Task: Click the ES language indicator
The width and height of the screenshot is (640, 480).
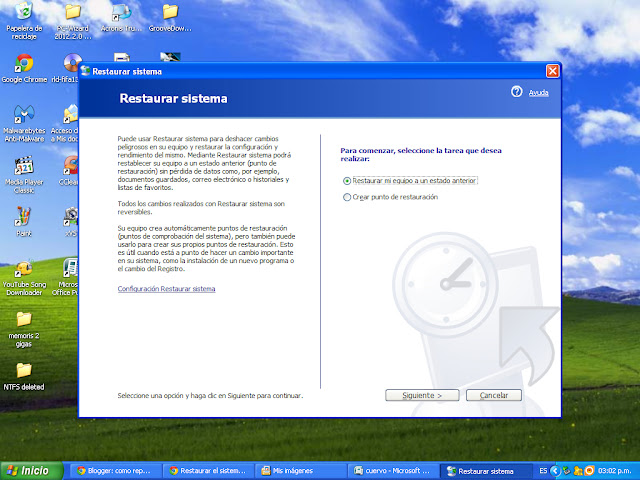Action: tap(543, 471)
